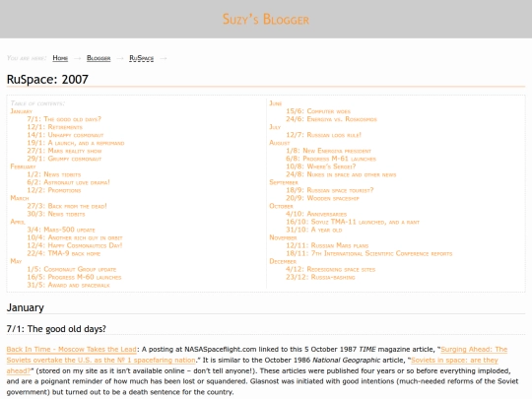Open entry 1/8: New Energiya president
Screen dimensions: 532x399
(328, 151)
